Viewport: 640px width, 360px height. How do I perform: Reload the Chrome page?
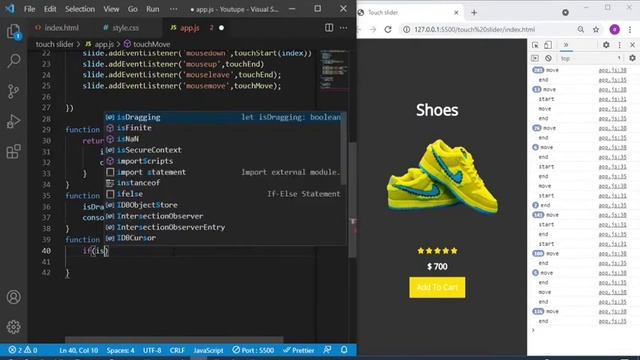388,29
